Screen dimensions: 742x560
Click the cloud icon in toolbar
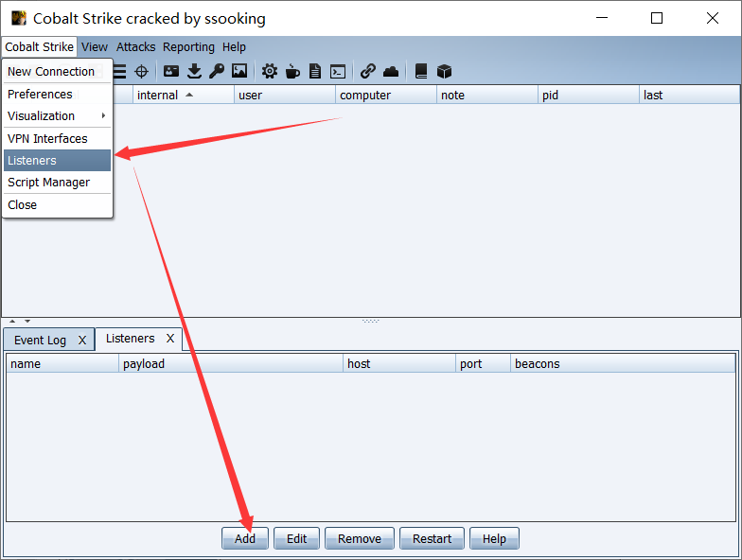point(391,72)
